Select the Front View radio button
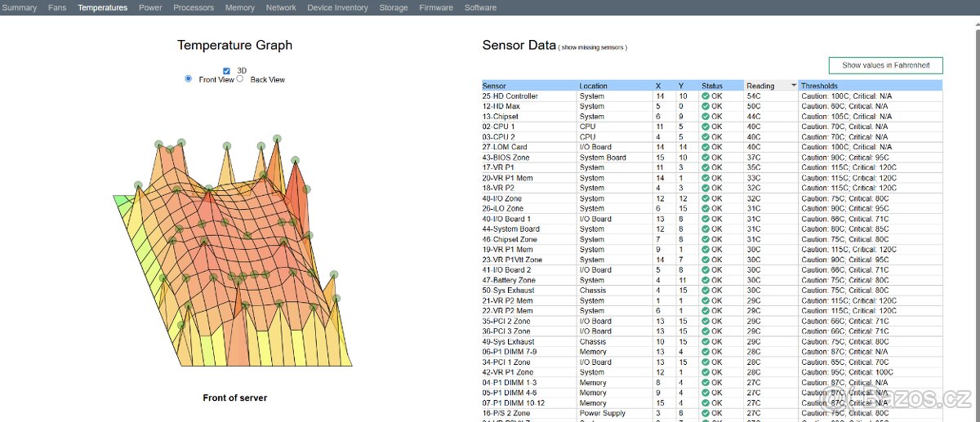Viewport: 980px width, 422px height. coord(189,79)
